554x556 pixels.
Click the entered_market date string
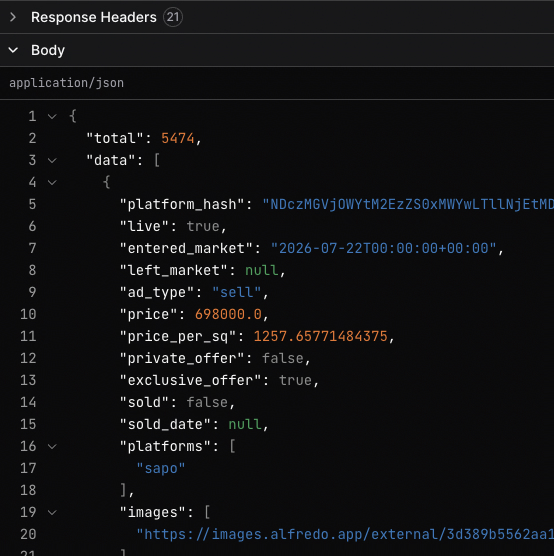(x=383, y=249)
